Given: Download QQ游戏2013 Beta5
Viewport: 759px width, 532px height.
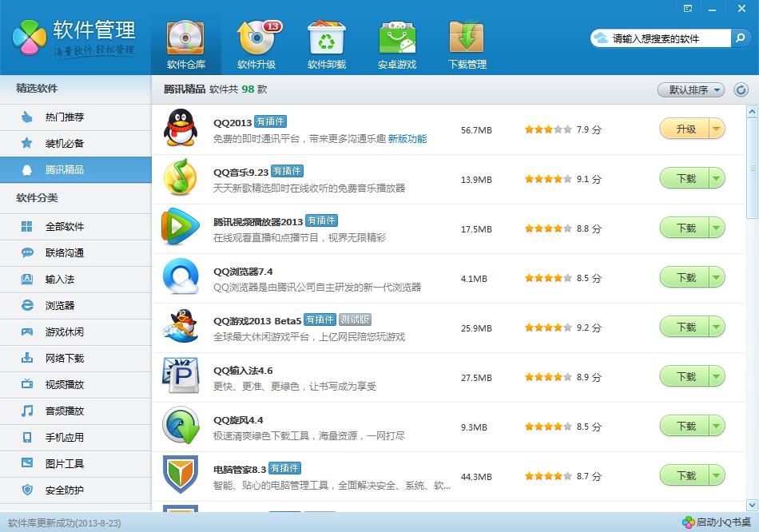Looking at the screenshot, I should 685,328.
